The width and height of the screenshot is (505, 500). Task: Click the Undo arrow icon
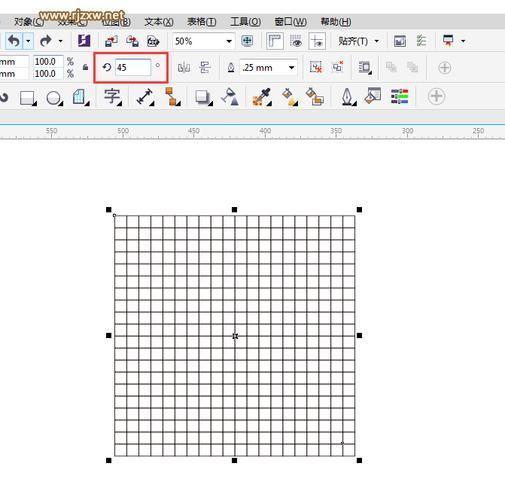[x=14, y=41]
